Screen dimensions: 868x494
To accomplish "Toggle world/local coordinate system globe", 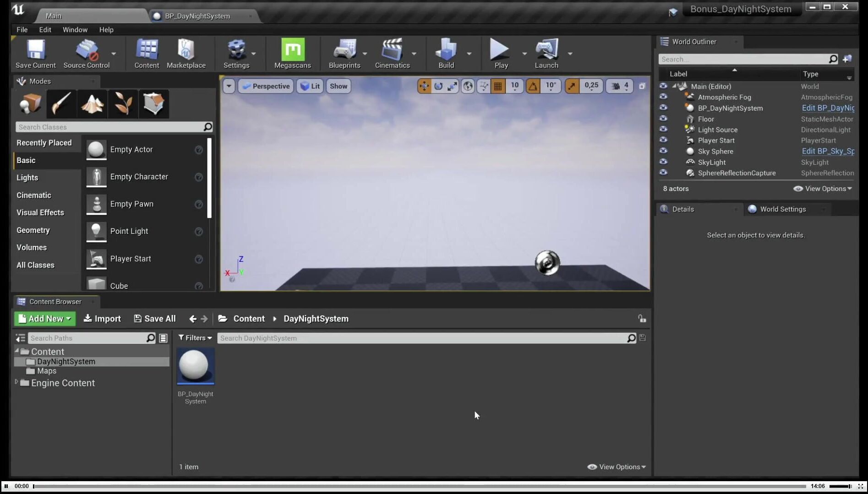I will (468, 86).
